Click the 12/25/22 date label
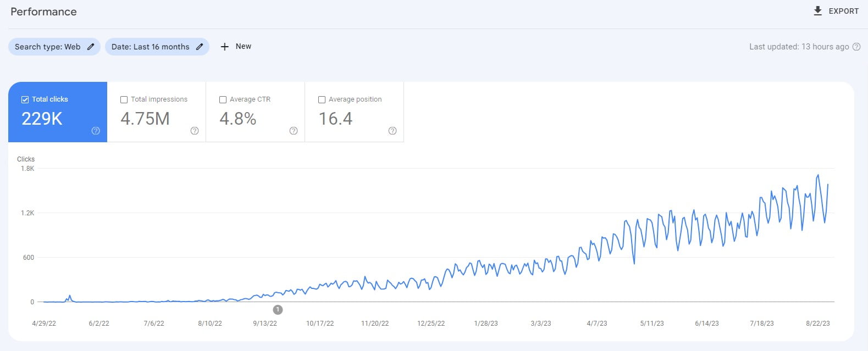Screen dimensions: 868x351 (x=431, y=324)
